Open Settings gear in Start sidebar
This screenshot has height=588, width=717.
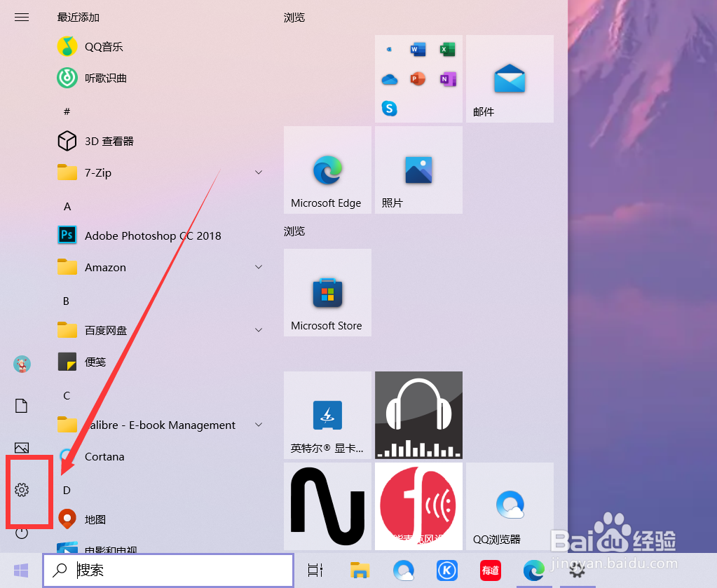22,490
